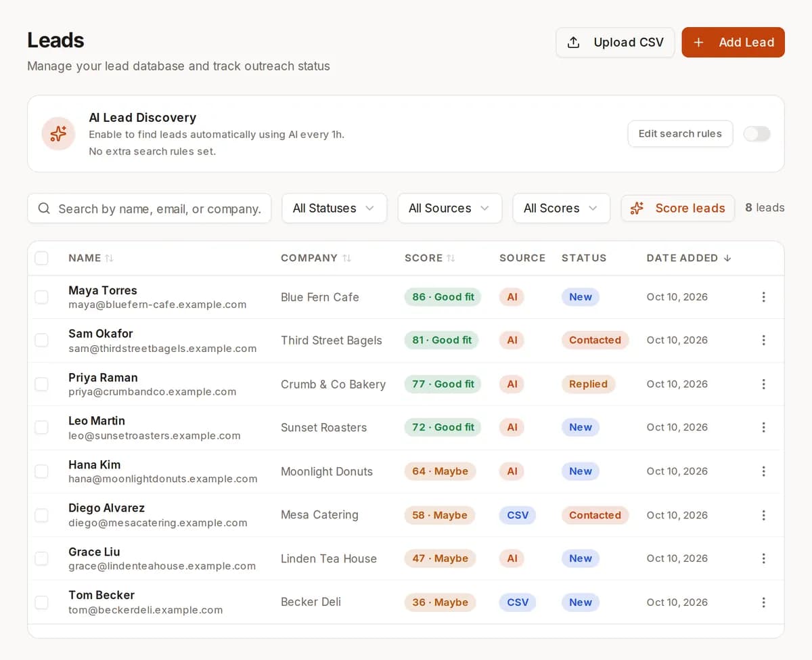Open the All Sources filter dropdown

click(450, 208)
